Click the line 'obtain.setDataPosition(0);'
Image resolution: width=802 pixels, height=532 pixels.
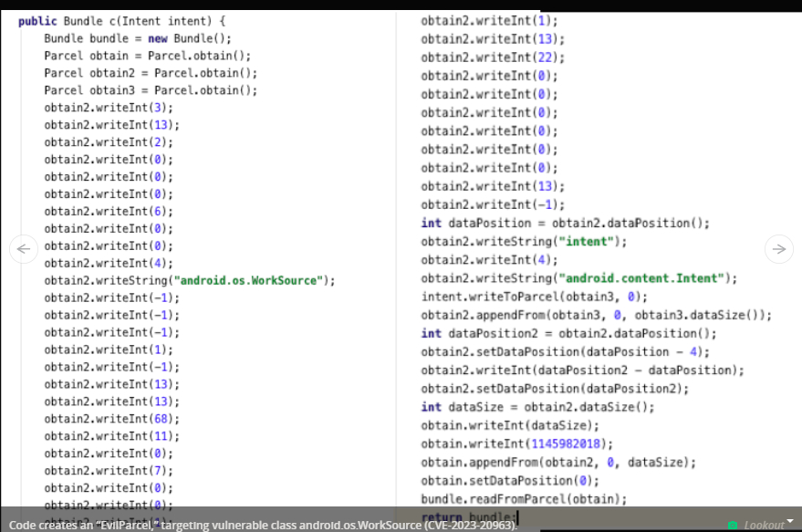[x=510, y=481]
